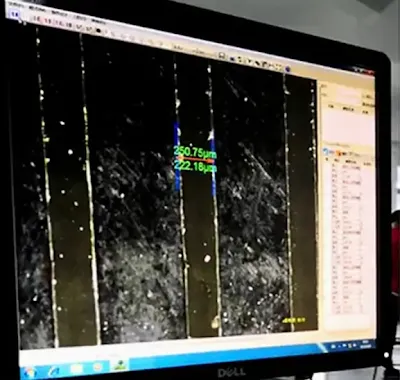Open the green microscope app taskbar icon
This screenshot has height=380, width=400.
click(119, 365)
